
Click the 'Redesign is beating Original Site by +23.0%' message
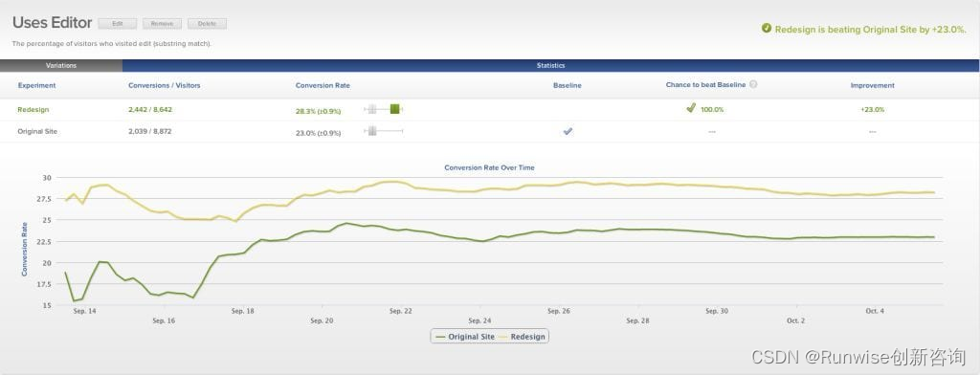click(871, 30)
